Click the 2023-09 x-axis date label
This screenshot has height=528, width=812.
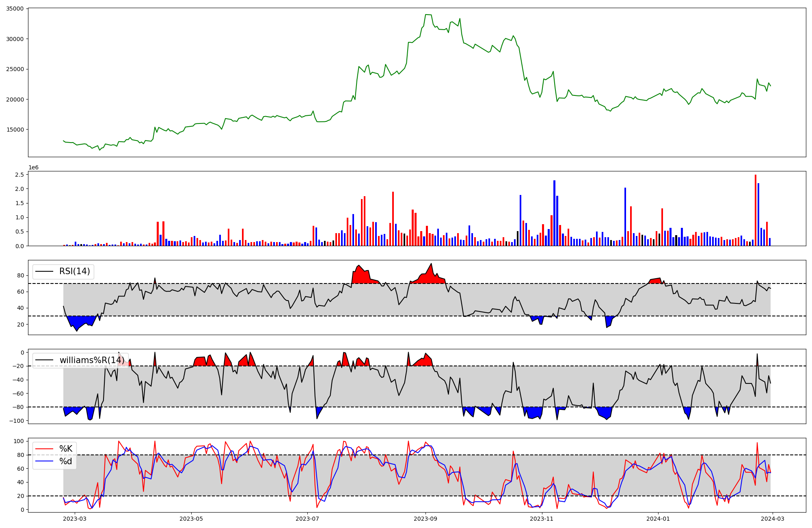pos(425,519)
